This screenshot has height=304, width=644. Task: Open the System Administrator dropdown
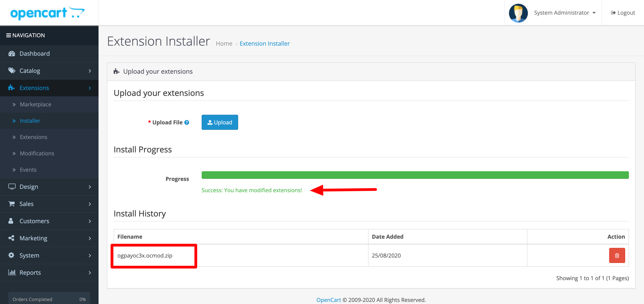(x=565, y=13)
